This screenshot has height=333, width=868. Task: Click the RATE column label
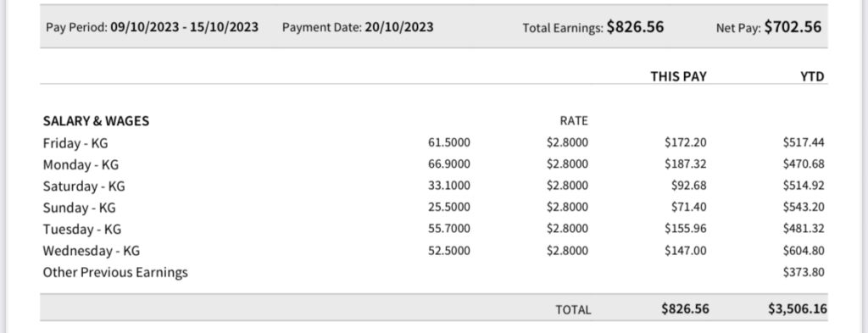coord(574,120)
